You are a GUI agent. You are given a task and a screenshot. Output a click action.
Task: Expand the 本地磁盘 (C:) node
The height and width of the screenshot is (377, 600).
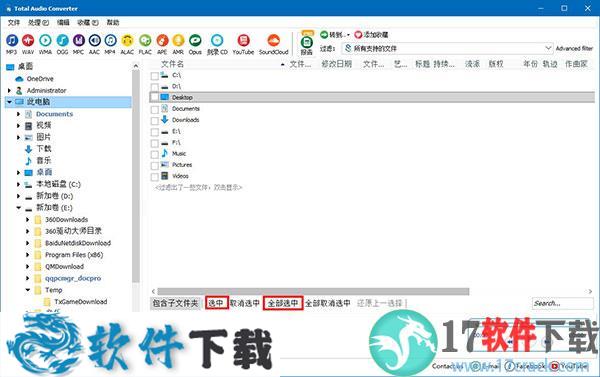[x=18, y=184]
